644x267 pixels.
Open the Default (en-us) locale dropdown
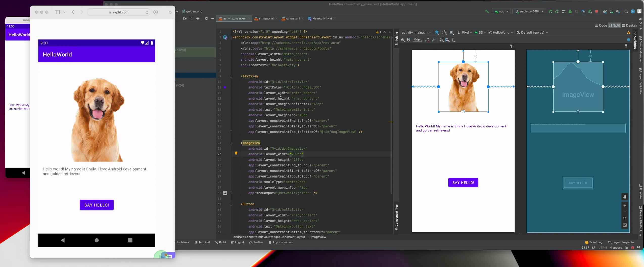pyautogui.click(x=532, y=33)
